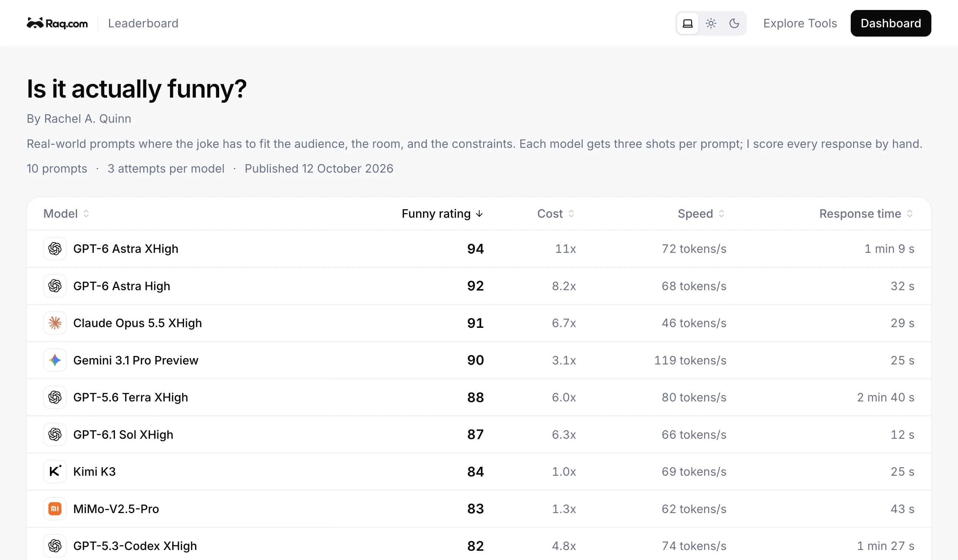The width and height of the screenshot is (958, 560).
Task: Select GPT-5.3-Codex XHigh model name
Action: coord(135,546)
